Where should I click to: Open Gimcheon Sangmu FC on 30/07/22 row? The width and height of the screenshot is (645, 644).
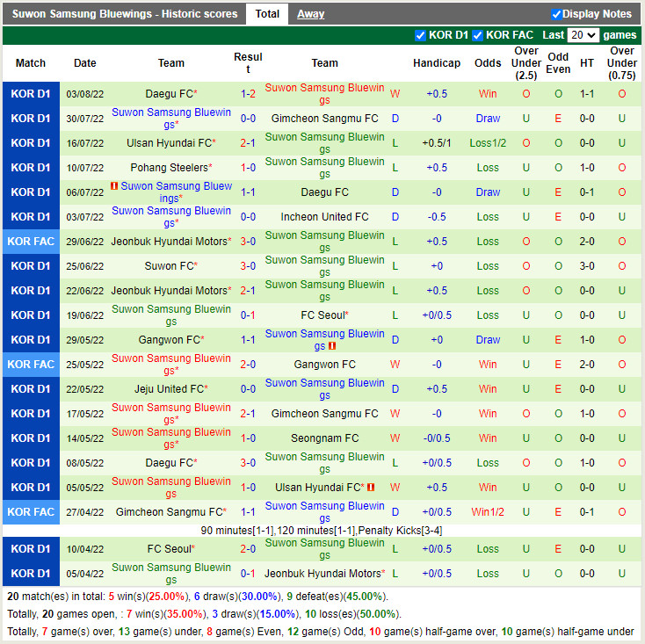[324, 119]
